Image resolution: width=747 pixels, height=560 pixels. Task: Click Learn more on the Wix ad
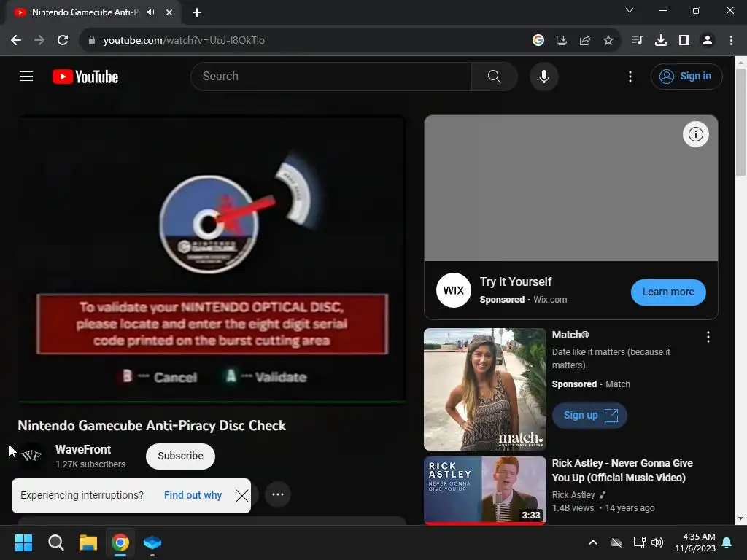tap(668, 292)
